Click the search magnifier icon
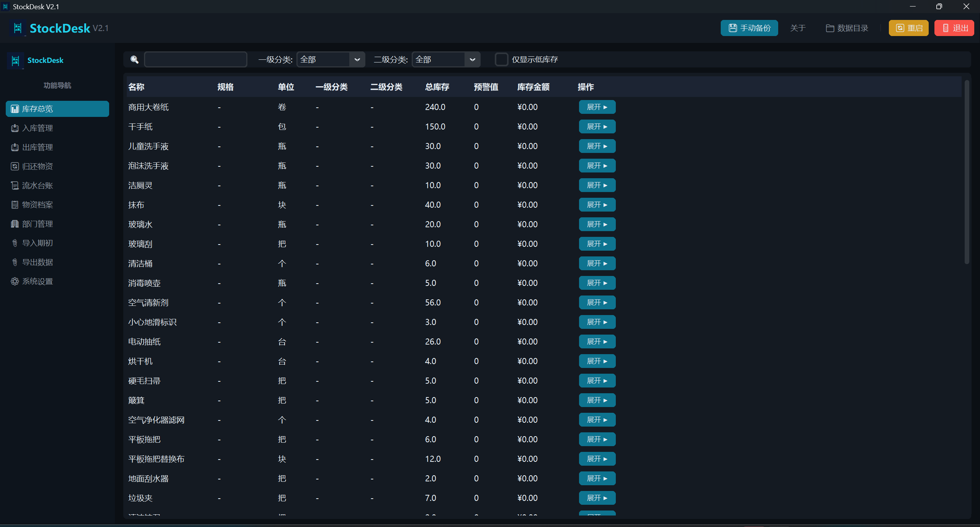Viewport: 980px width, 527px height. pos(134,59)
